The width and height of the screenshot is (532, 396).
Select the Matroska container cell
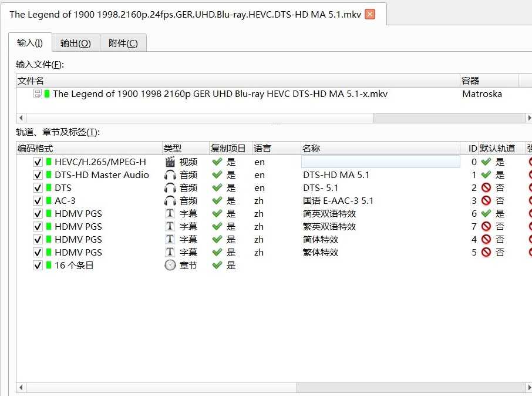[482, 94]
